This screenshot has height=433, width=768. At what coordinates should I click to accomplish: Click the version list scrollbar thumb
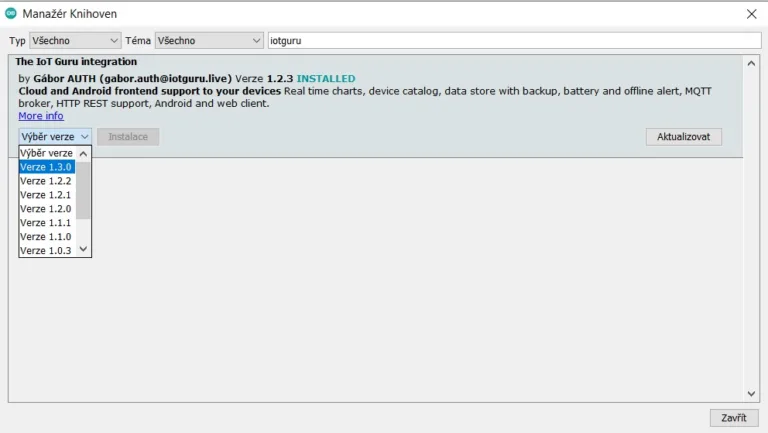pyautogui.click(x=83, y=190)
